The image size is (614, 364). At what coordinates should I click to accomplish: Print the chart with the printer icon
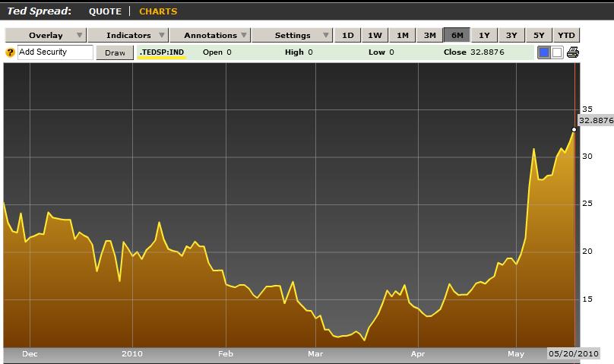click(572, 52)
